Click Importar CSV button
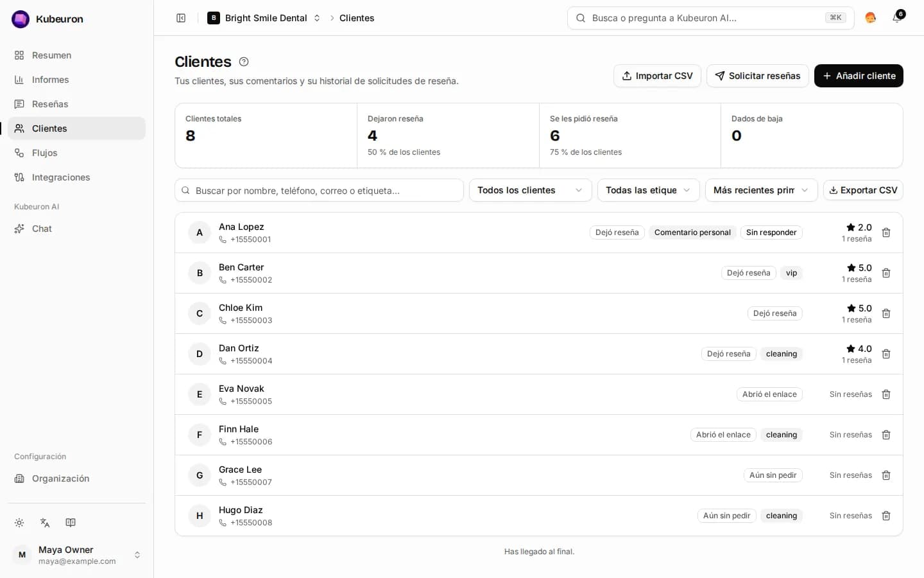Screen dimensions: 924x578 [x=657, y=76]
